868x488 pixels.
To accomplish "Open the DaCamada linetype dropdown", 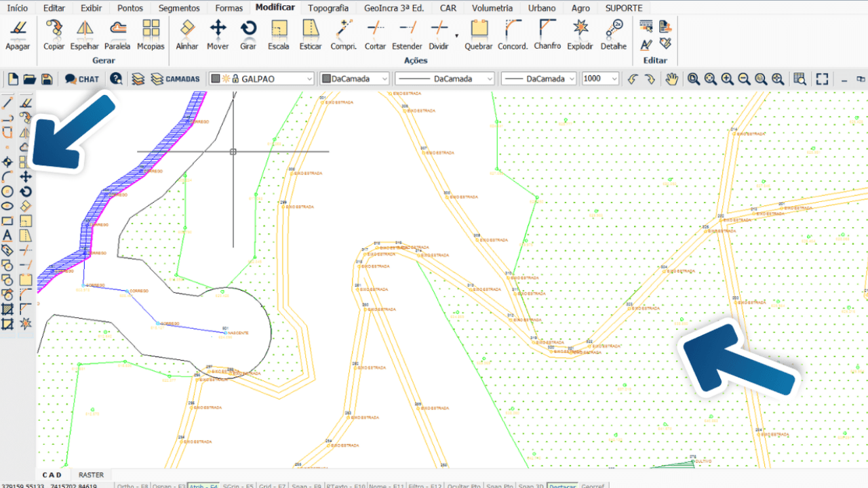I will pyautogui.click(x=444, y=79).
